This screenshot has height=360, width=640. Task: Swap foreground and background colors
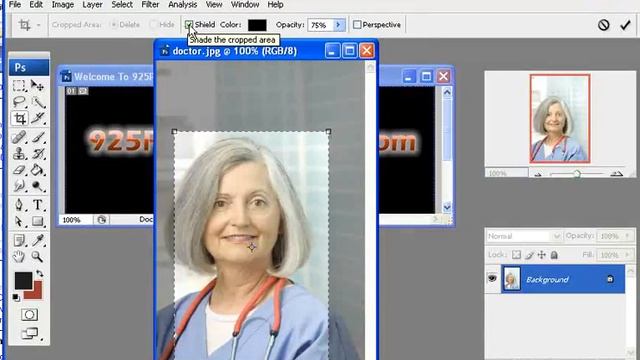coord(40,273)
